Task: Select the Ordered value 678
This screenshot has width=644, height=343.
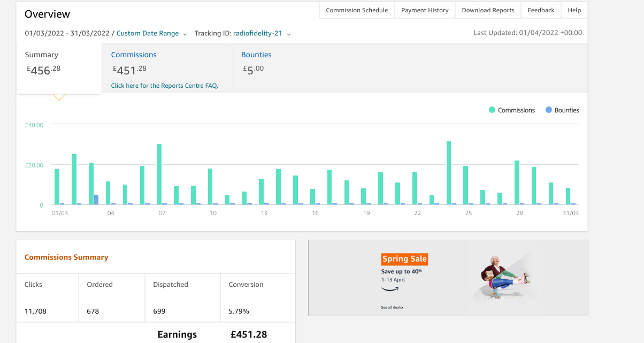Action: tap(93, 311)
